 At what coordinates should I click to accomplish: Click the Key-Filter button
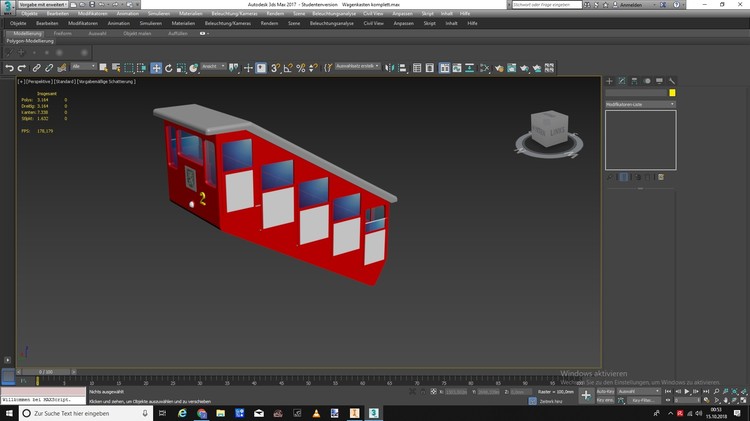tap(643, 400)
